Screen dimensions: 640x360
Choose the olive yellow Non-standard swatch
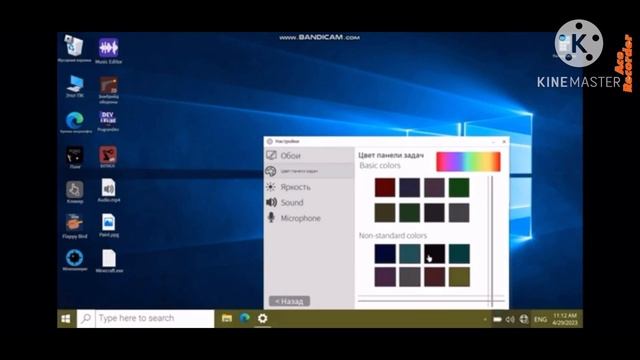(x=459, y=277)
